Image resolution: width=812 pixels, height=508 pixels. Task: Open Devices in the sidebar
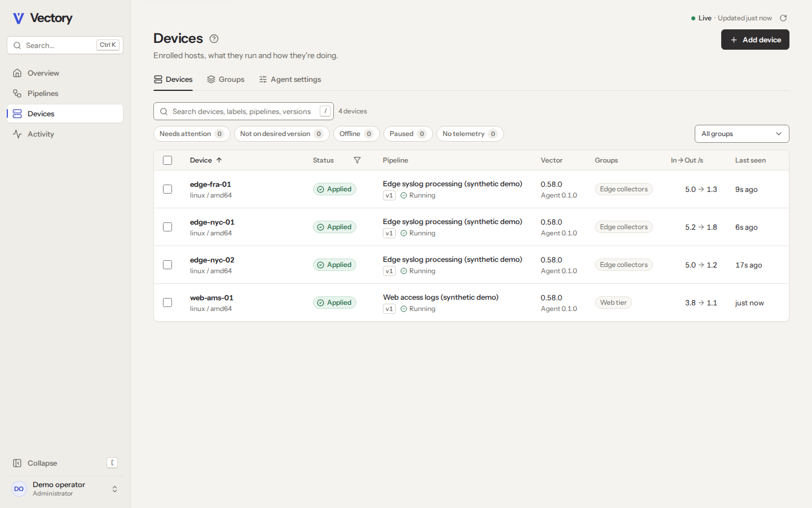click(65, 113)
